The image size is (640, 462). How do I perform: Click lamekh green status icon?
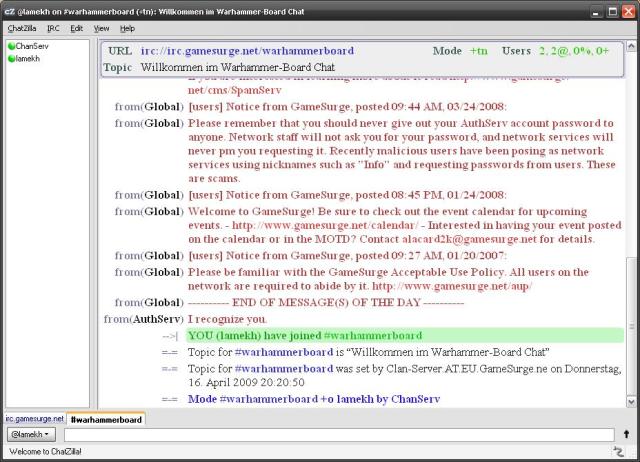(x=11, y=59)
